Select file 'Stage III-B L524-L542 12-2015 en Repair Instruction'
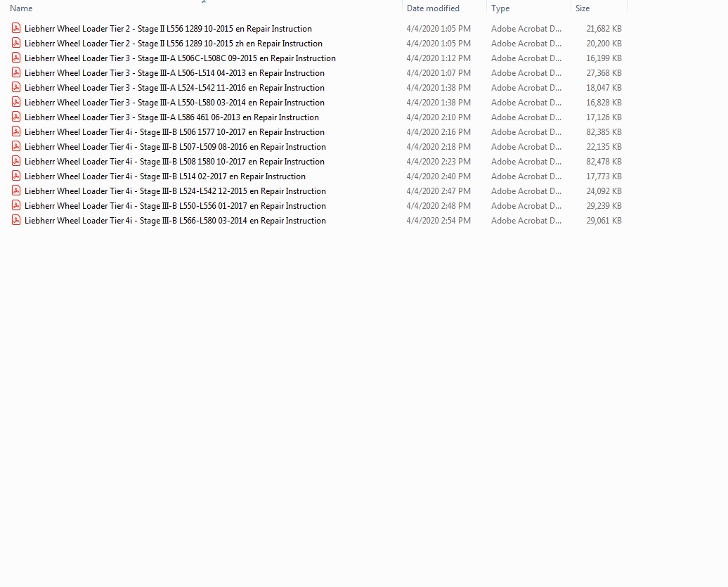 pyautogui.click(x=176, y=191)
